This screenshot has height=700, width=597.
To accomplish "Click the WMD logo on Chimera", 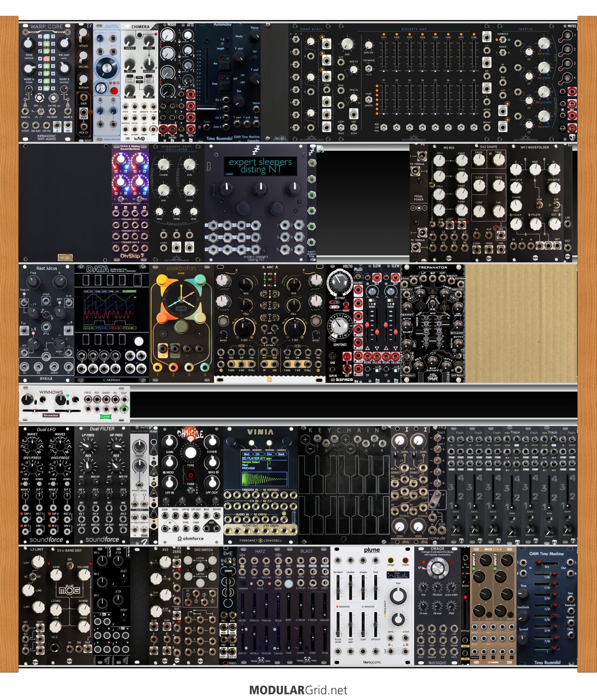I will [x=140, y=138].
